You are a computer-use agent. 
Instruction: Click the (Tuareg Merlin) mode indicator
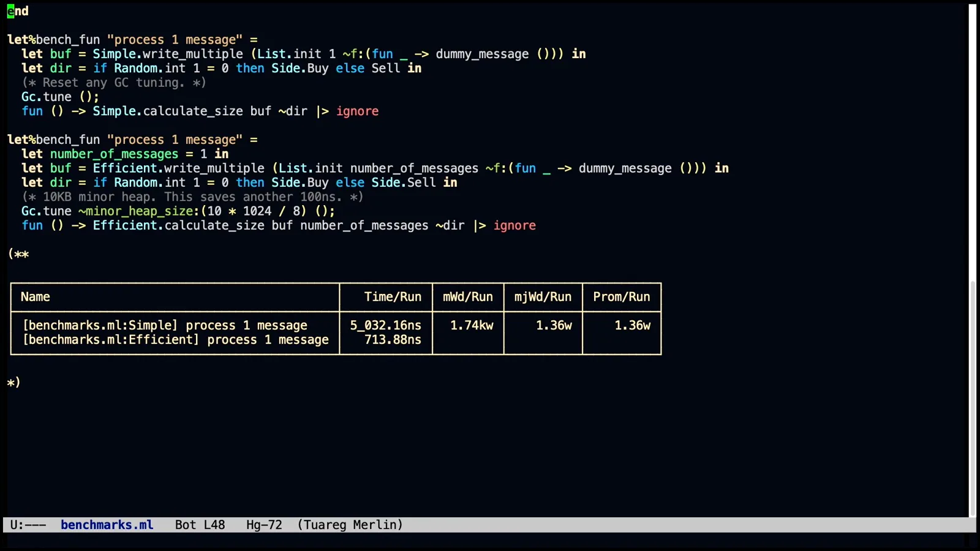(x=350, y=525)
